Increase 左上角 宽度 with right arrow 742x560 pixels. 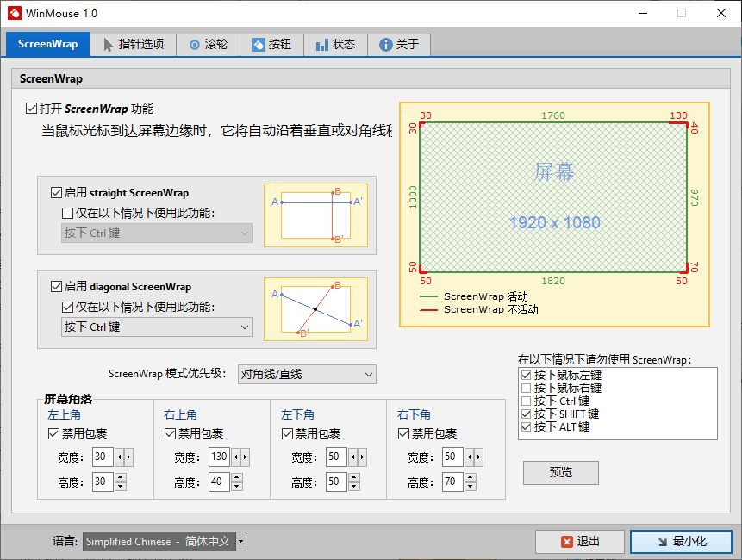(x=128, y=457)
